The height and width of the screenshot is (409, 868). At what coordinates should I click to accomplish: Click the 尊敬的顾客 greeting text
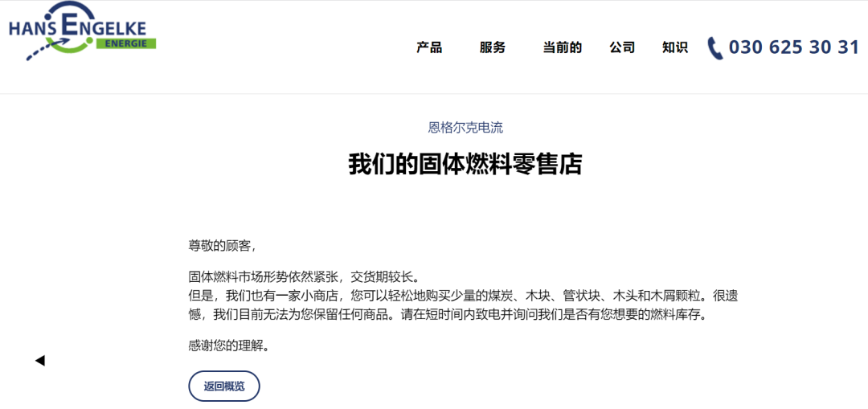point(223,247)
